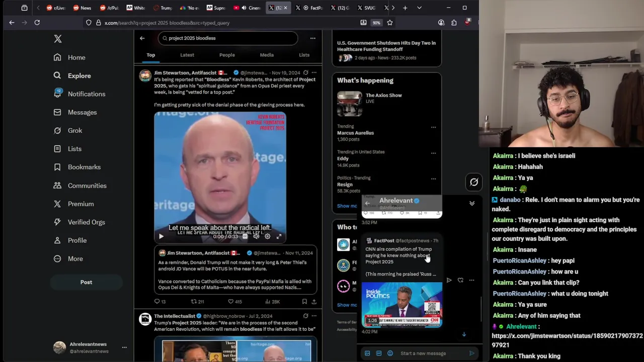Switch to the Latest tab

187,55
